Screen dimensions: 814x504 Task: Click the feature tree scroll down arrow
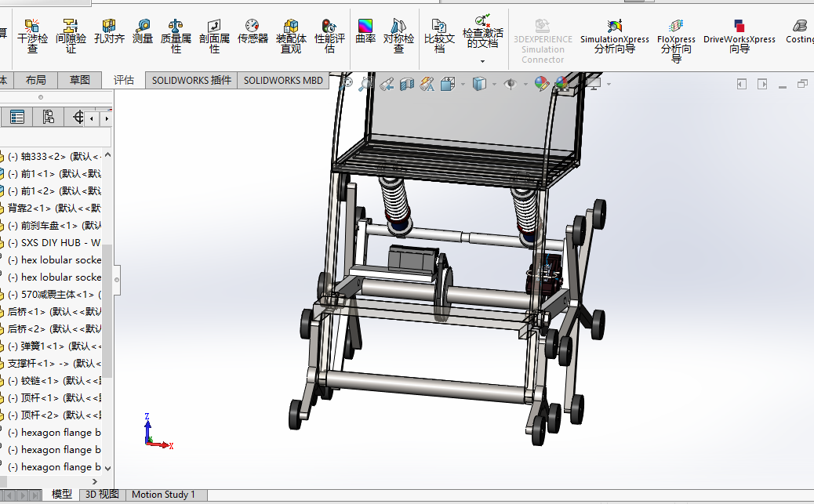coord(107,468)
